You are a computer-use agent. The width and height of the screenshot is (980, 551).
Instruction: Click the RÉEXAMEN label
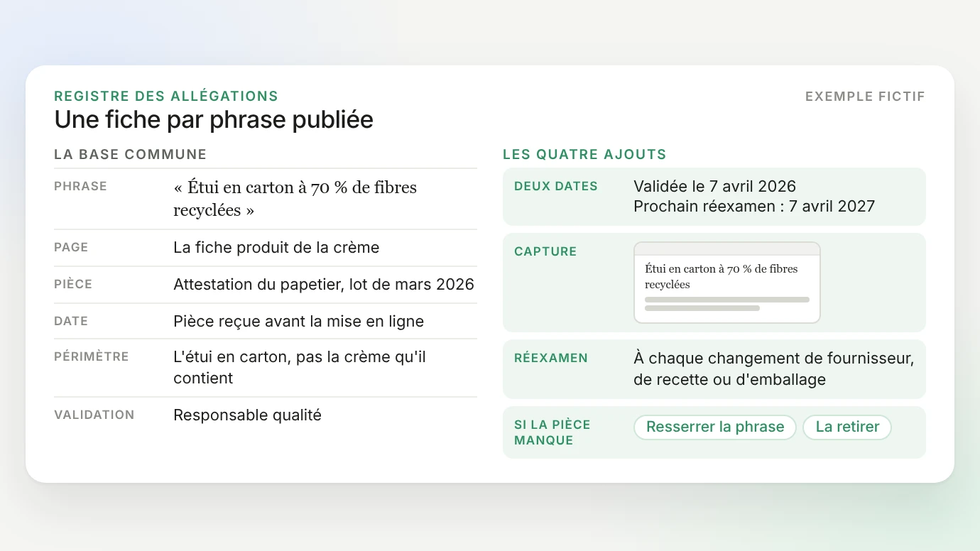pyautogui.click(x=551, y=359)
